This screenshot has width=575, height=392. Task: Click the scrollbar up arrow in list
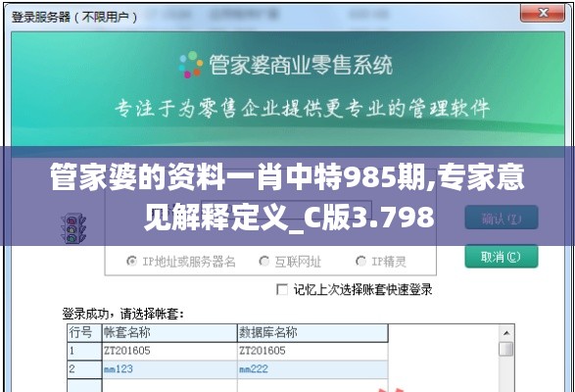pos(506,333)
